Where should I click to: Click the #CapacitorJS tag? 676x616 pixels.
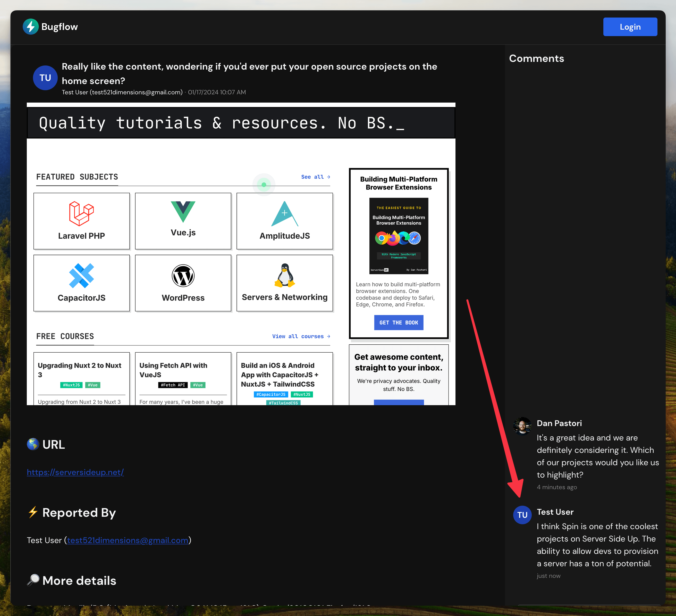coord(271,394)
